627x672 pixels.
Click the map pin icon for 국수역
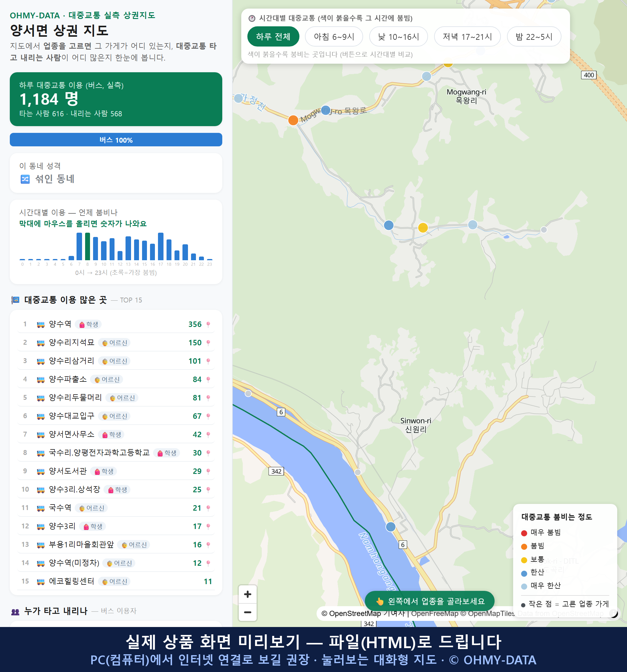(208, 508)
